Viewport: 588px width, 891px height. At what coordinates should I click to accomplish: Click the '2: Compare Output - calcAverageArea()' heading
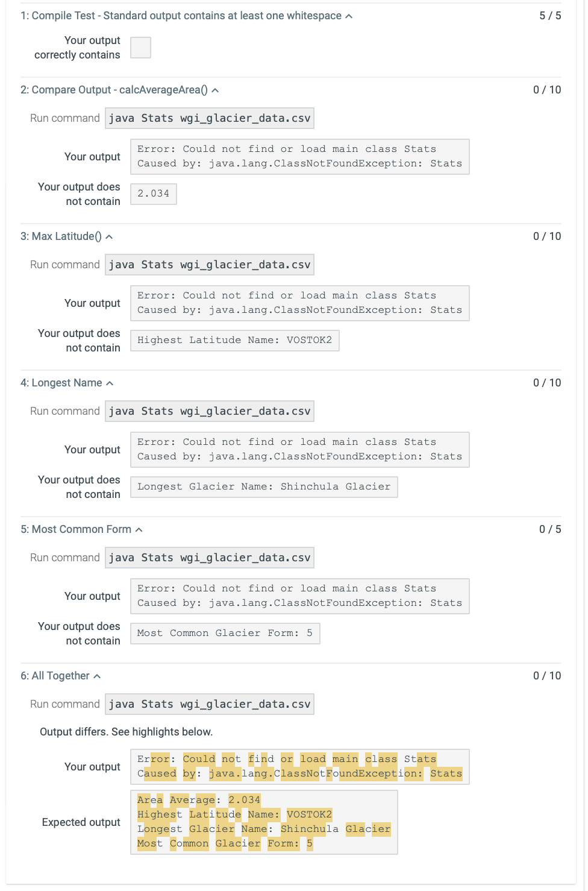click(114, 90)
